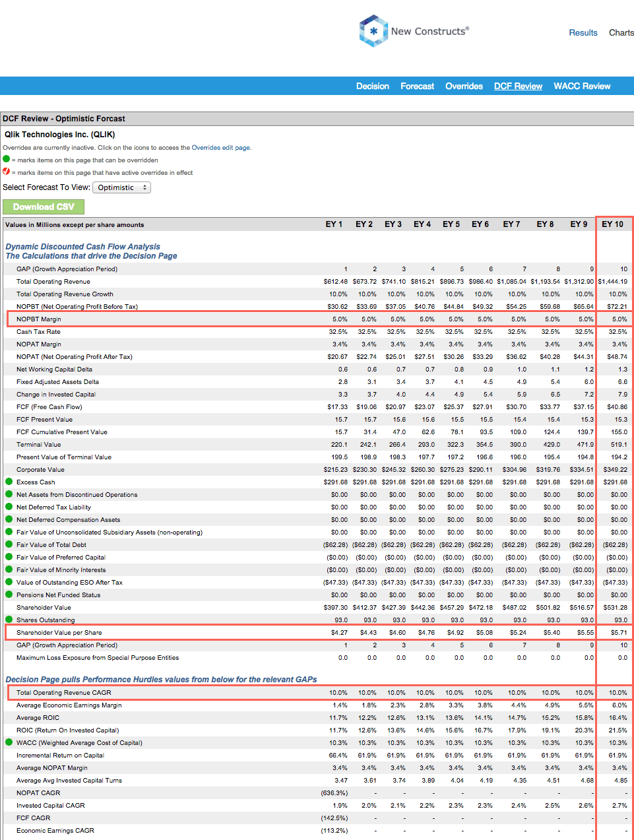Click the Decision Page Performance Hurdles heading

pyautogui.click(x=161, y=680)
